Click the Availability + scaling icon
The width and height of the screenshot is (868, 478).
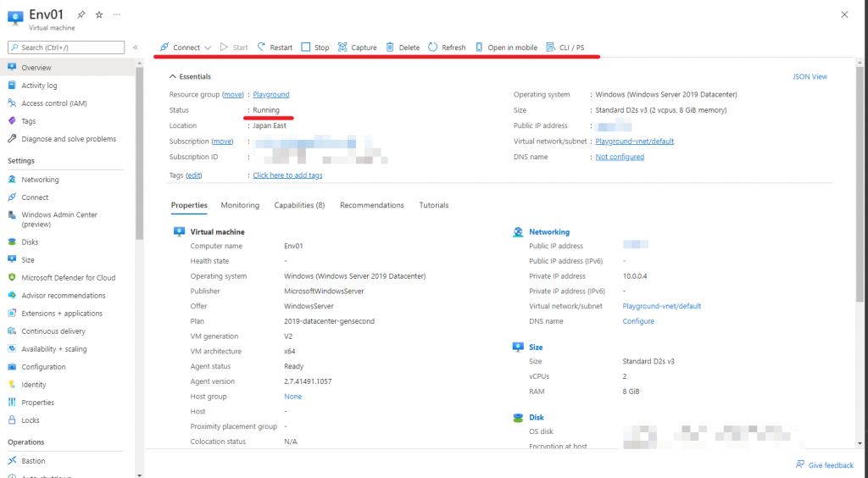[12, 349]
